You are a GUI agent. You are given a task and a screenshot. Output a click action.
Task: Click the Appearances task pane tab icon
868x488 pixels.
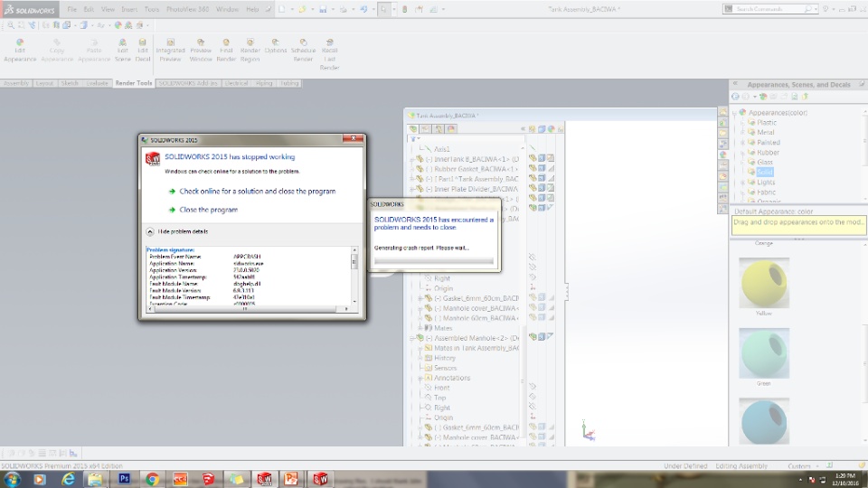click(x=723, y=155)
